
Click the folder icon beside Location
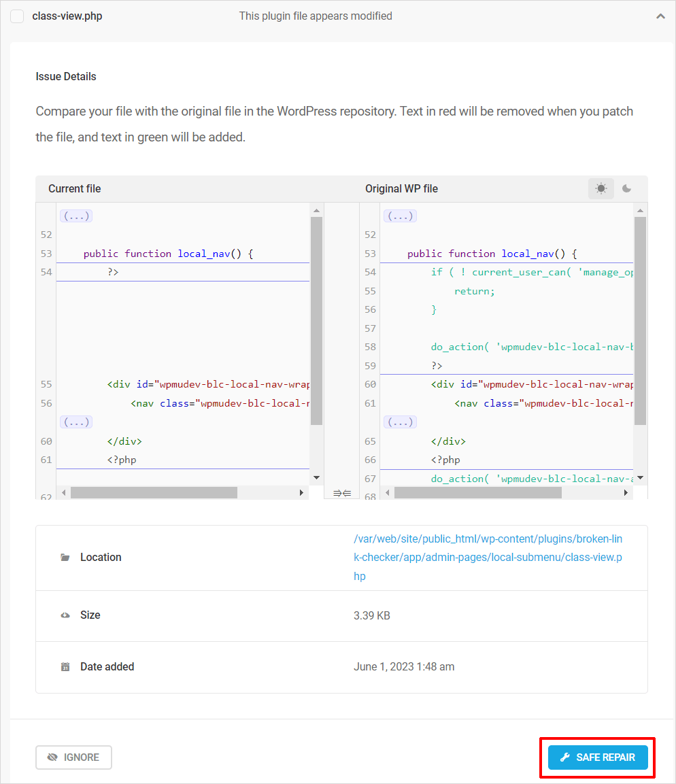(x=65, y=558)
